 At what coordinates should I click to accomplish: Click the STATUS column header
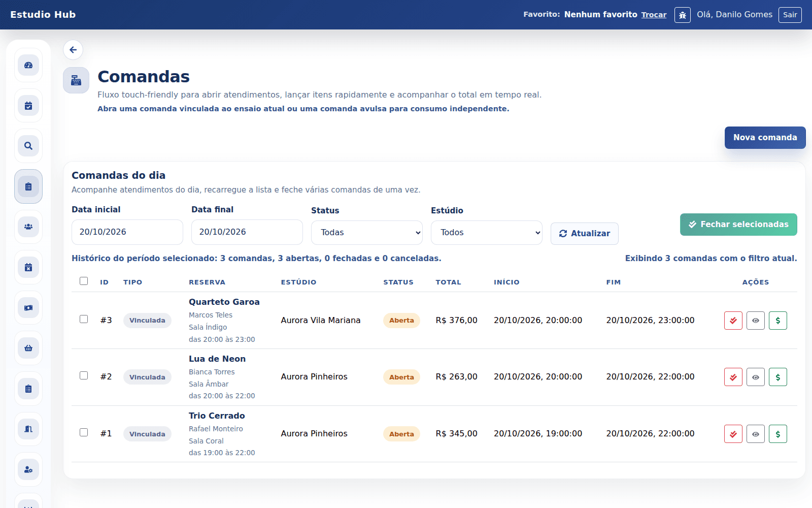[x=398, y=282]
